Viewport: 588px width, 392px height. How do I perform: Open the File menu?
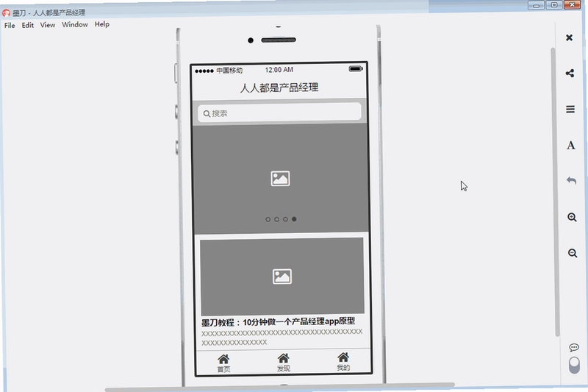coord(10,25)
